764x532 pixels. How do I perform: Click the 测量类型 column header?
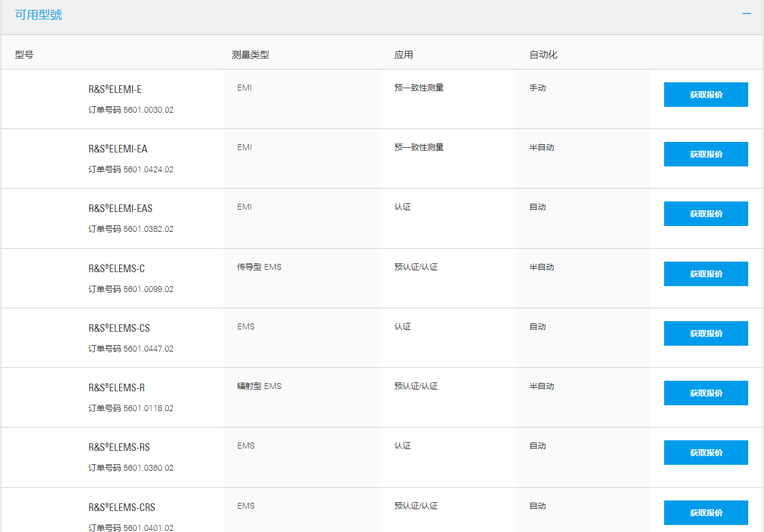tap(250, 54)
